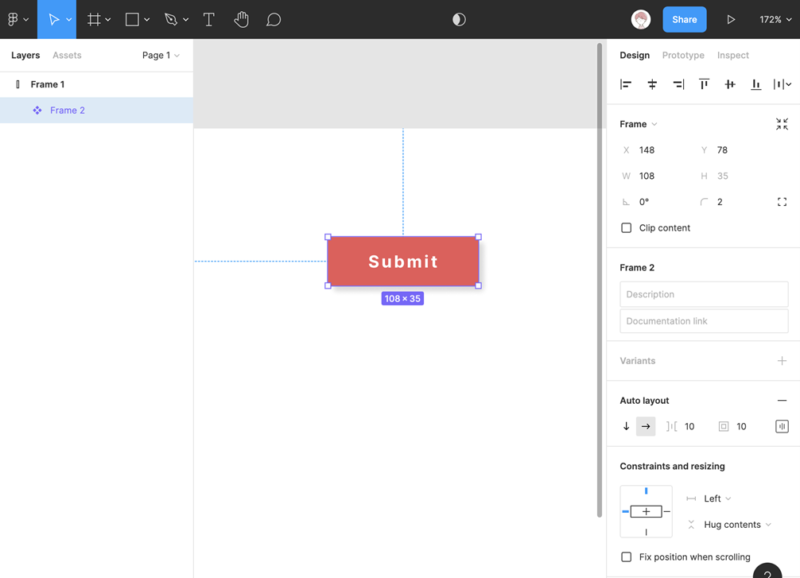The image size is (800, 578).
Task: Add a variant with plus icon
Action: coord(782,361)
